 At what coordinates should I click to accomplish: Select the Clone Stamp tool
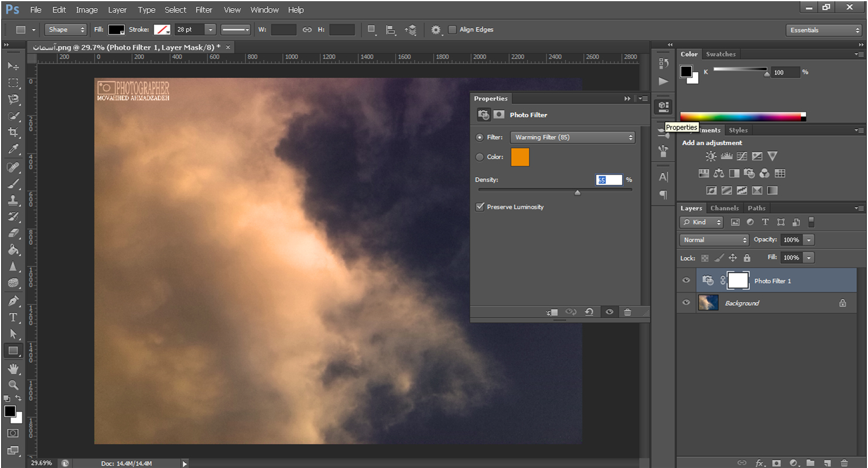(13, 200)
